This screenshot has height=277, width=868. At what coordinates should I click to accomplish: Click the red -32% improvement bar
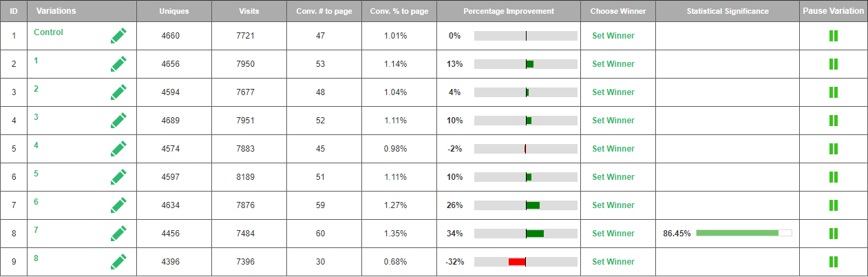pyautogui.click(x=517, y=262)
